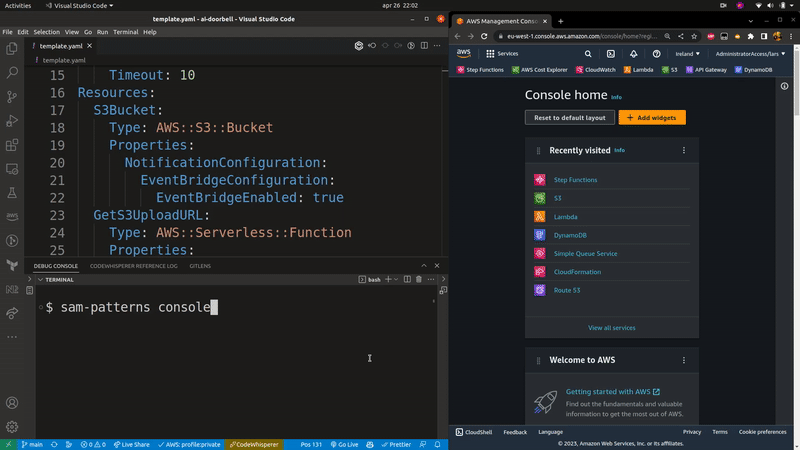Collapse the TERMINAL section chevron
Screen dimensions: 800x450
click(x=40, y=280)
